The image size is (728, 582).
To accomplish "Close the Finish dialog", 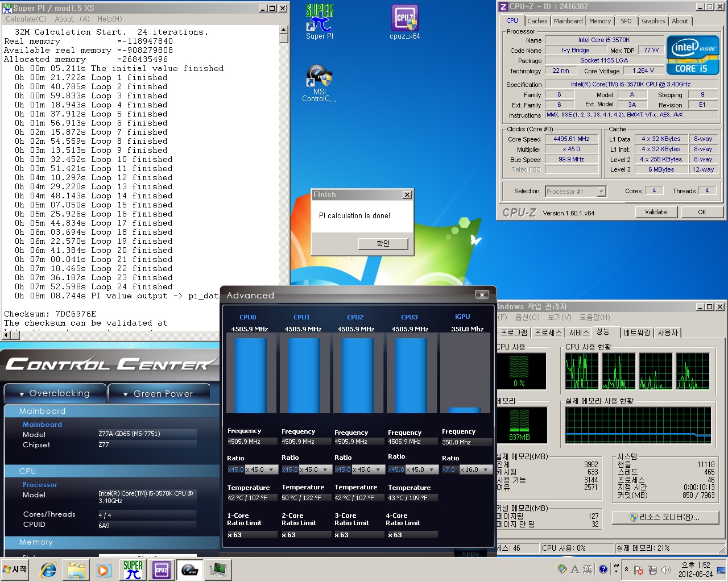I will [407, 194].
